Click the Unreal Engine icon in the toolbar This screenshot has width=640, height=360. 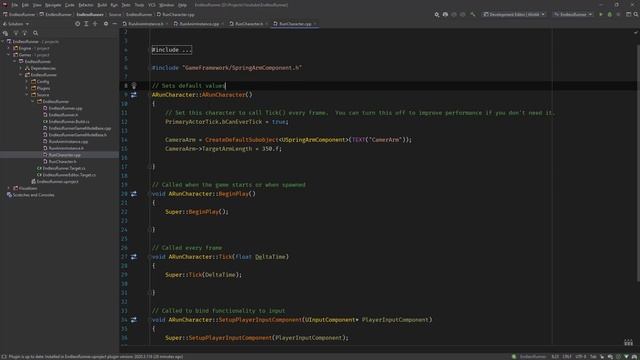pyautogui.click(x=445, y=14)
